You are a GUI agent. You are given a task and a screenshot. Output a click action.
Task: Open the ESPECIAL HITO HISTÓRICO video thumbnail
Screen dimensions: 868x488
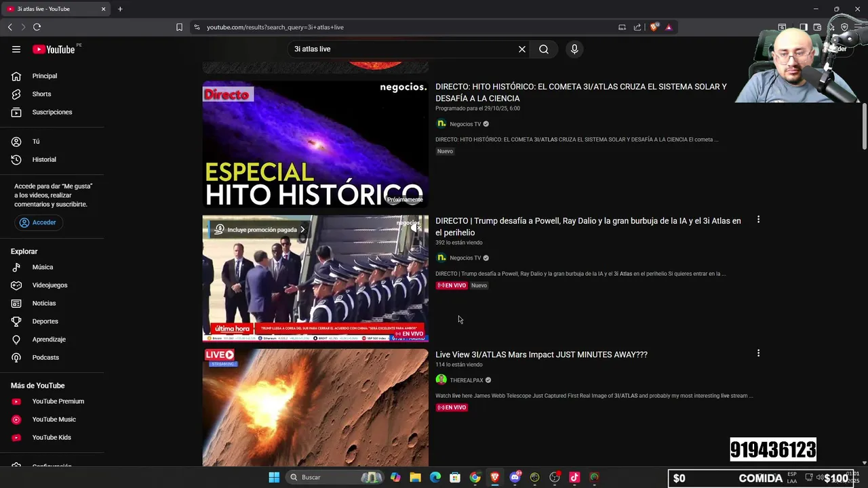(315, 144)
